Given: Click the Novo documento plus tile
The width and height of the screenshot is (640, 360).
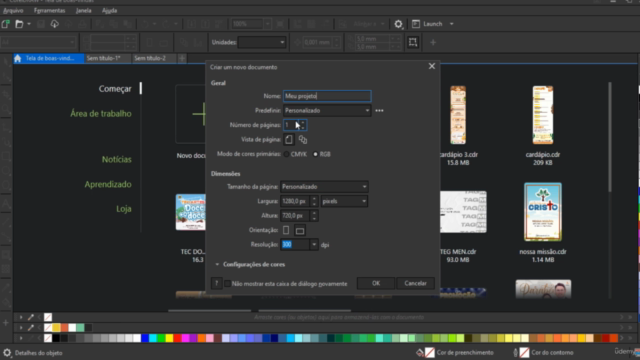Looking at the screenshot, I should [x=191, y=114].
